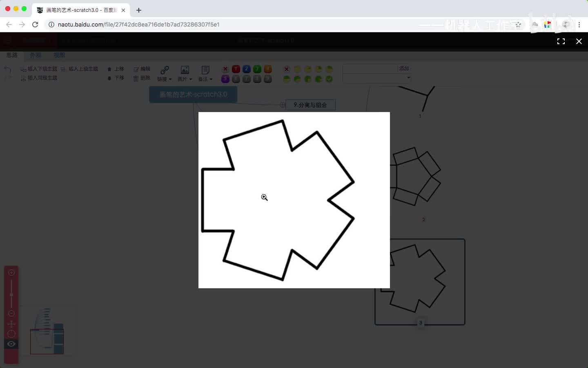Screen dimensions: 588x368
Task: Toggle minimap visibility with the eye icon
Action: [x=11, y=344]
